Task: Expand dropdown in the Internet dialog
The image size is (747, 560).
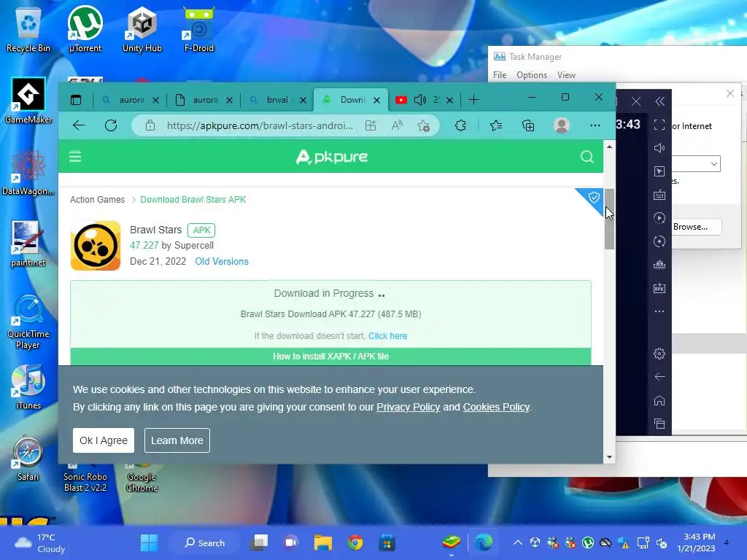Action: coord(713,164)
